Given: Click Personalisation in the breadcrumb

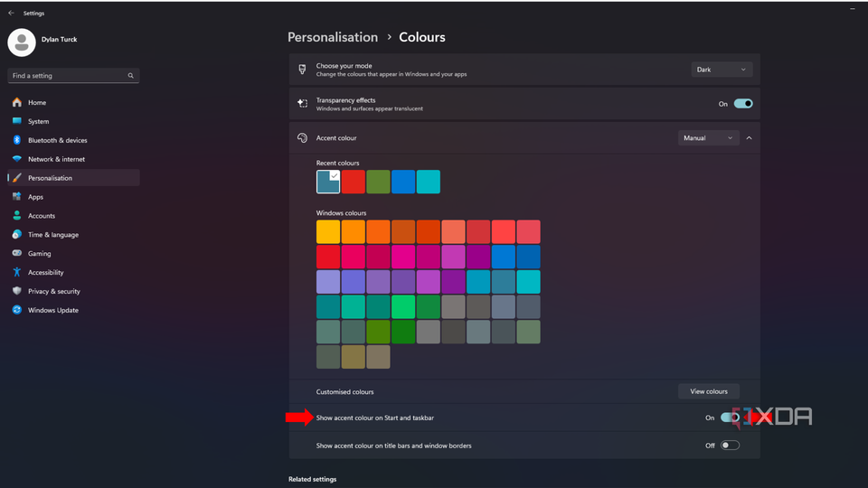Looking at the screenshot, I should (333, 37).
